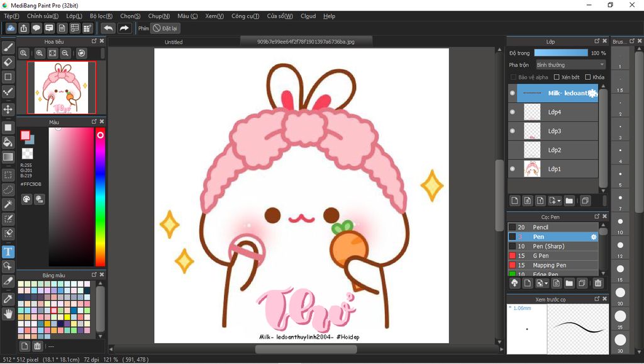Click the pink foreground color swatch

25,135
